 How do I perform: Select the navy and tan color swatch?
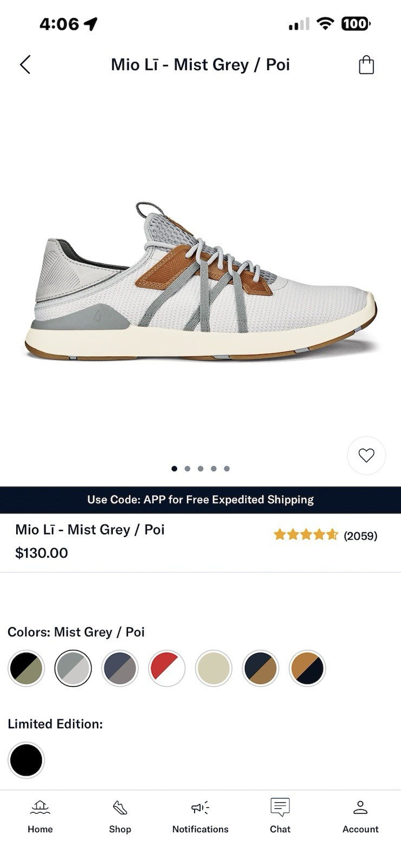click(261, 668)
